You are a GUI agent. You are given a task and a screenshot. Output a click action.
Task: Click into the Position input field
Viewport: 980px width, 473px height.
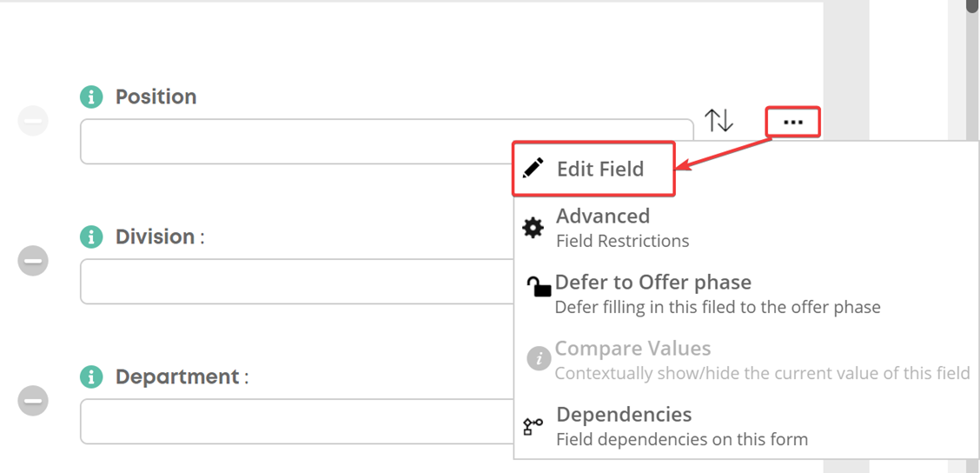coord(387,142)
